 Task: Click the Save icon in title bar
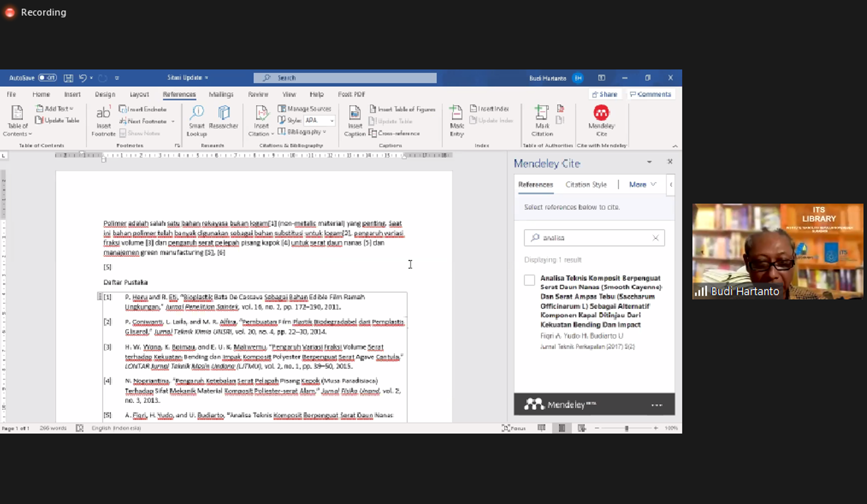[68, 78]
